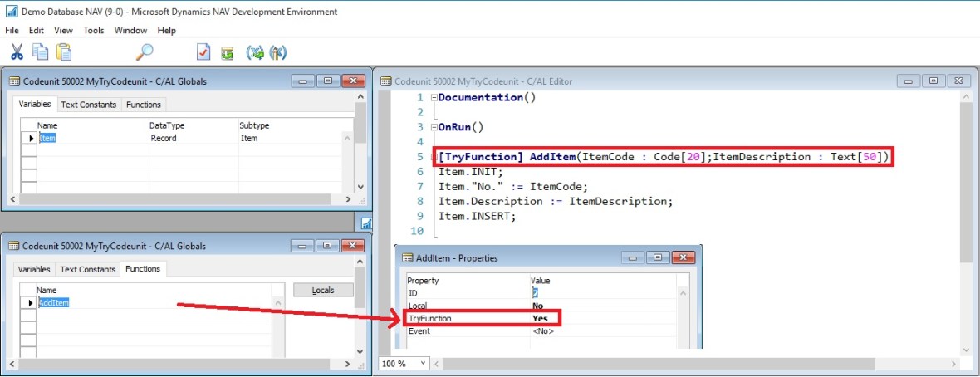Click the small chart icon between panels

(x=366, y=223)
